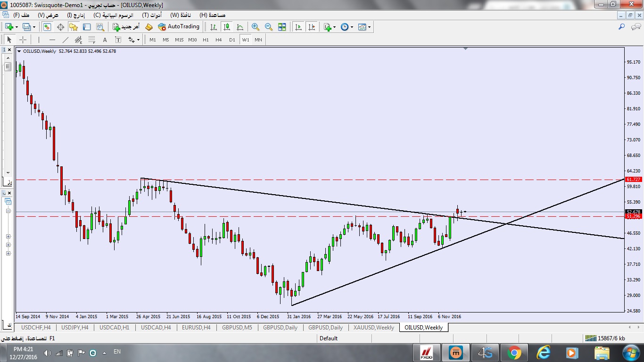Click the 61.727 red price label

coord(634,180)
